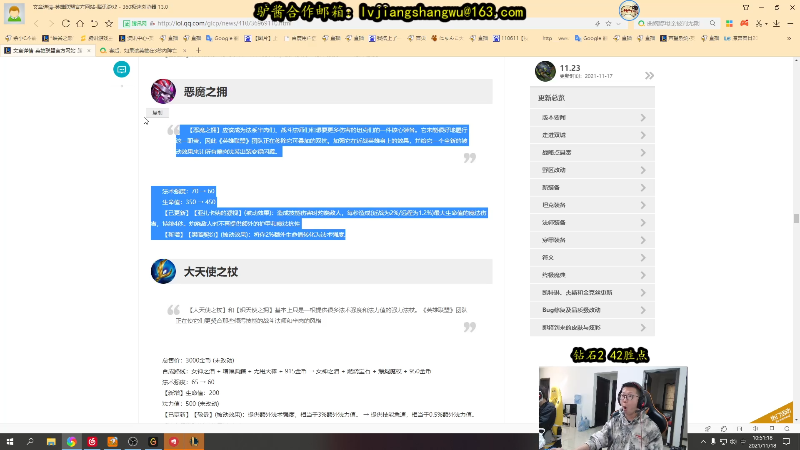Image resolution: width=800 pixels, height=450 pixels.
Task: Jump to the Bug fixes sidebar section
Action: point(592,310)
